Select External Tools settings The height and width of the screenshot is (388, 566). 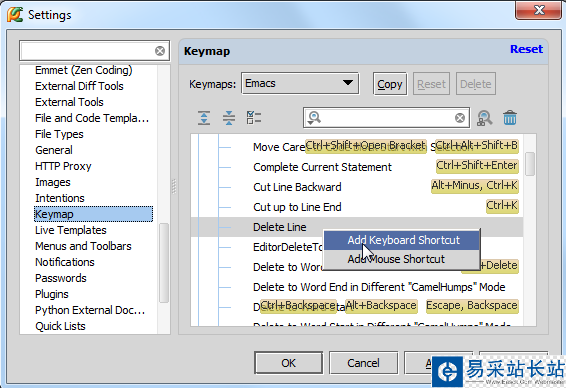[x=69, y=102]
